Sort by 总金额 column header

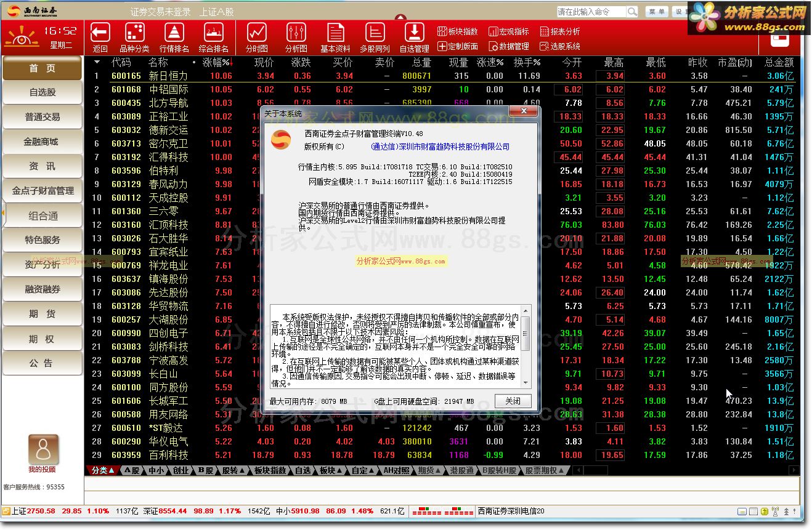[779, 62]
